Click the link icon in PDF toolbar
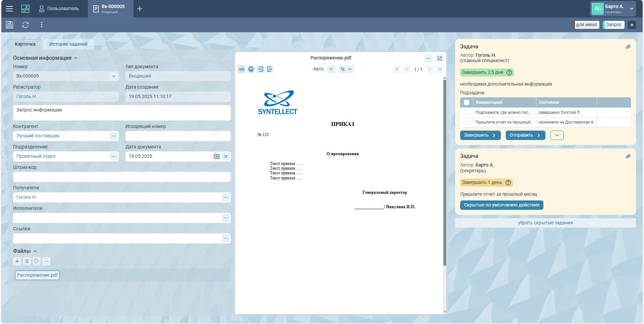Viewport: 644px width, 324px height. coord(241,69)
